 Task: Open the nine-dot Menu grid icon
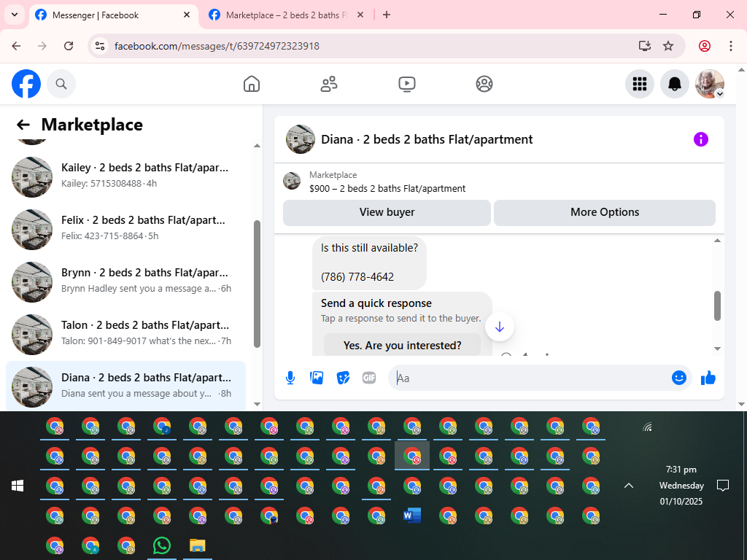tap(639, 84)
